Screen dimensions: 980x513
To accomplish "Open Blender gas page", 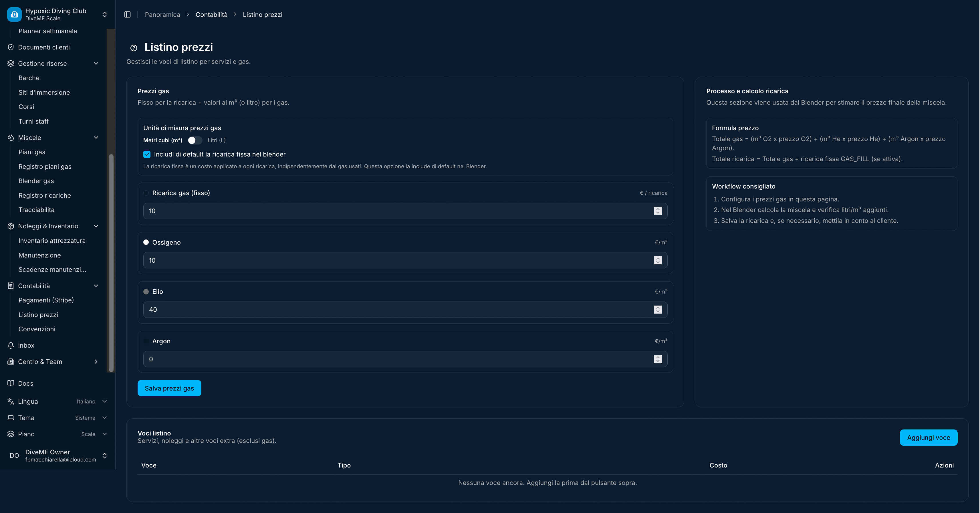I will click(x=36, y=181).
